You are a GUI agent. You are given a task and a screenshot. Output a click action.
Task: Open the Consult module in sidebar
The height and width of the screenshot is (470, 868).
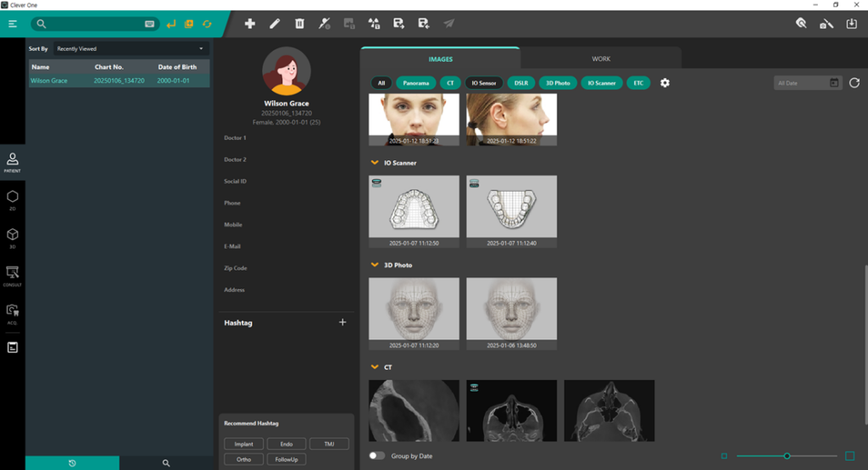[x=13, y=276]
